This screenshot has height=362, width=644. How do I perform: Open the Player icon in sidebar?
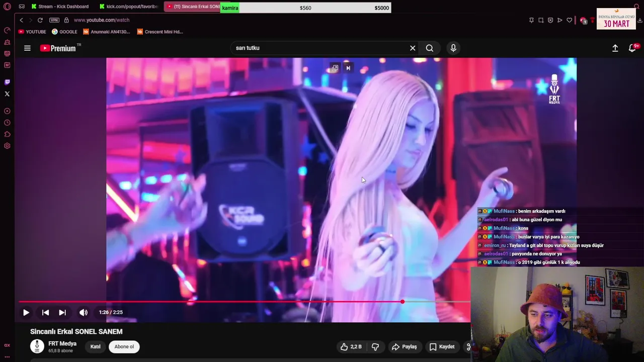pos(7,111)
